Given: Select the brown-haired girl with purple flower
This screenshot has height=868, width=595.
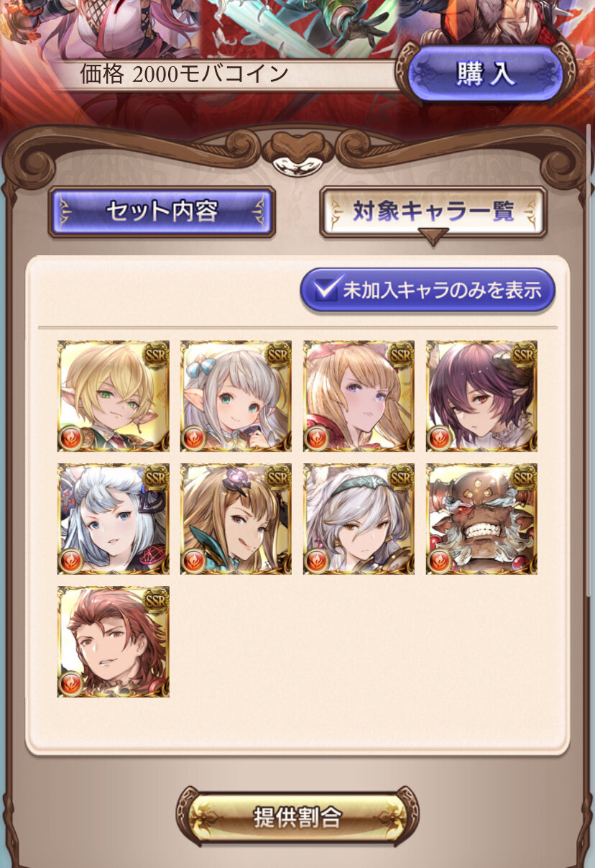Looking at the screenshot, I should [236, 518].
